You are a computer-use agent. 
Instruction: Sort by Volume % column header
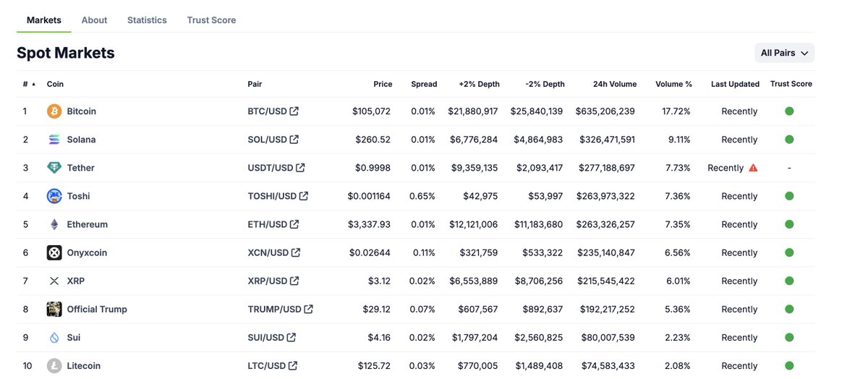[673, 84]
